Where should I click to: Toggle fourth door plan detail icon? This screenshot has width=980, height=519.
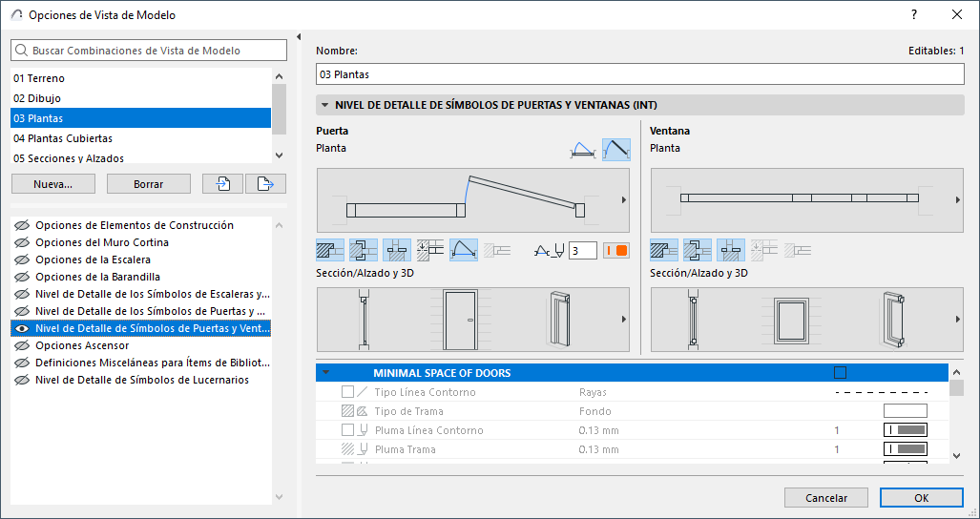[x=430, y=251]
